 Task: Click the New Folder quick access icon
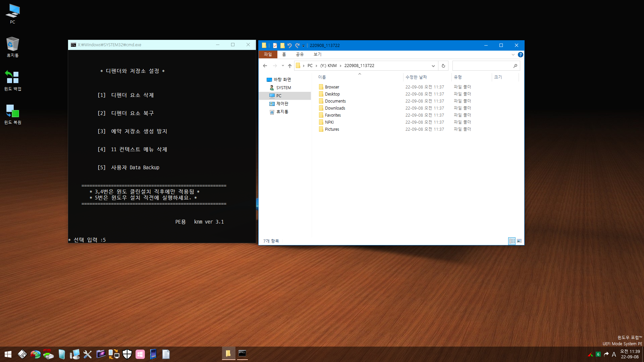282,46
